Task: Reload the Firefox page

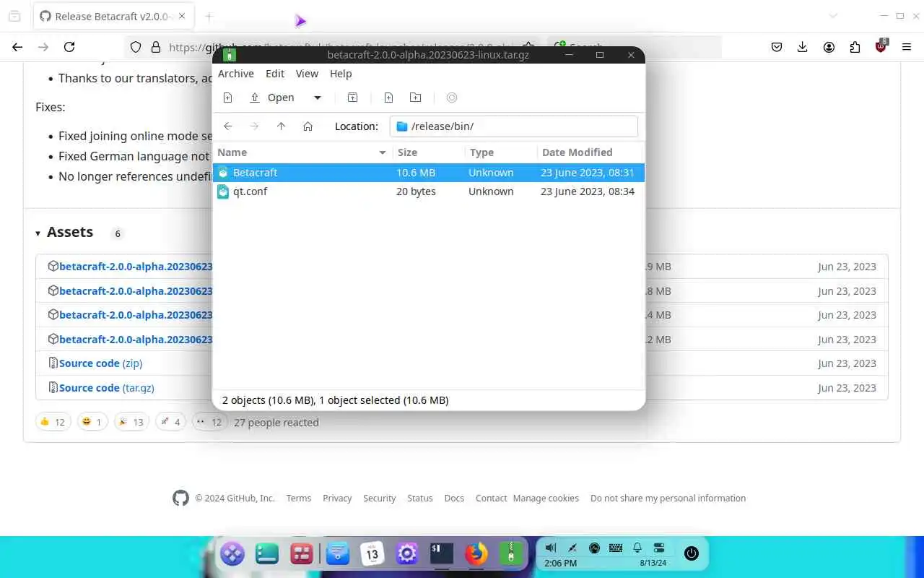Action: (69, 47)
